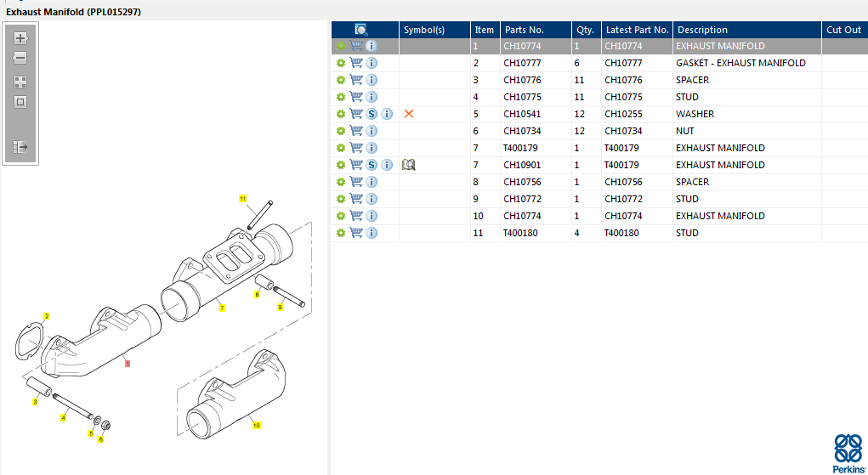Select callout 2 gasket on diagram

[47, 317]
